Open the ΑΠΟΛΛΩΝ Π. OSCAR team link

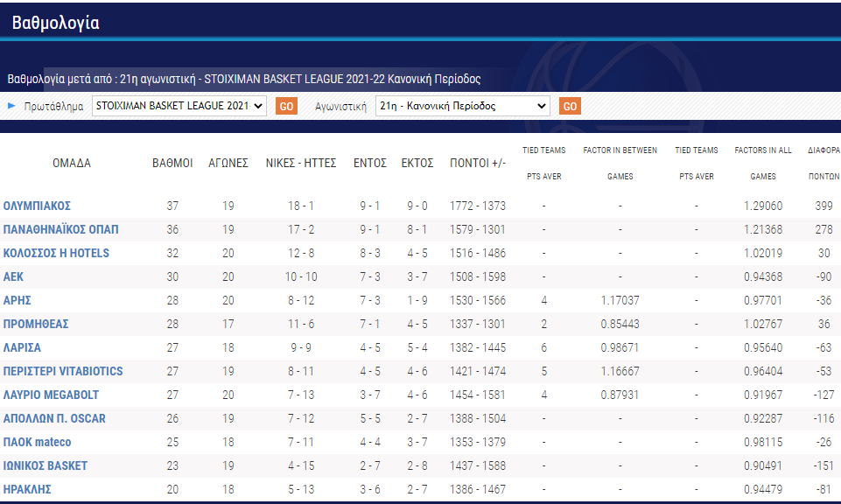[54, 418]
